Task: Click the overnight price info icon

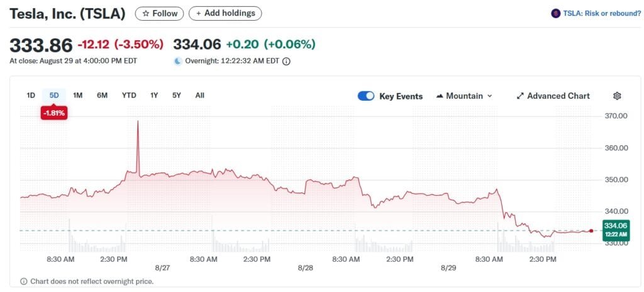Action: point(287,61)
